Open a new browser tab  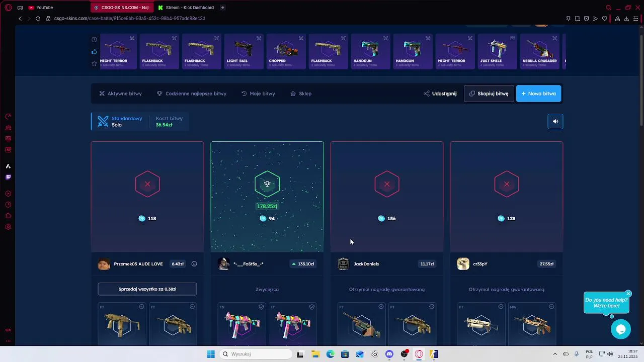click(222, 8)
